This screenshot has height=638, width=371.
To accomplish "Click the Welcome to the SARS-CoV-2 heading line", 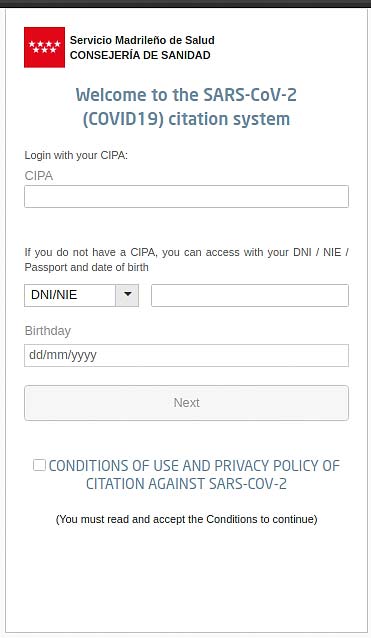I will (186, 95).
